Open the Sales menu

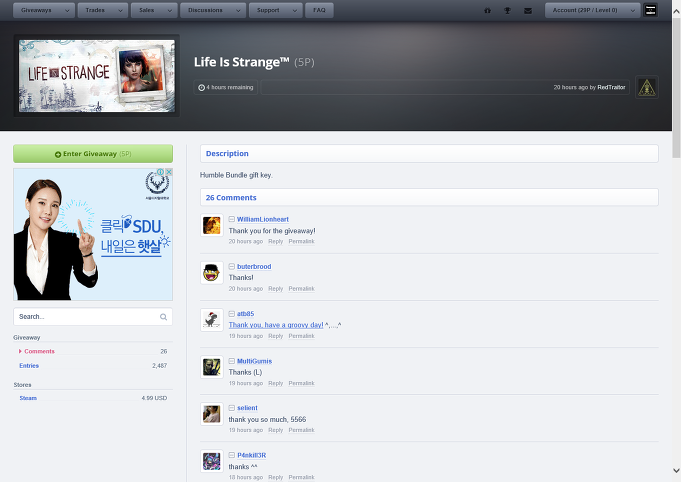[x=154, y=10]
